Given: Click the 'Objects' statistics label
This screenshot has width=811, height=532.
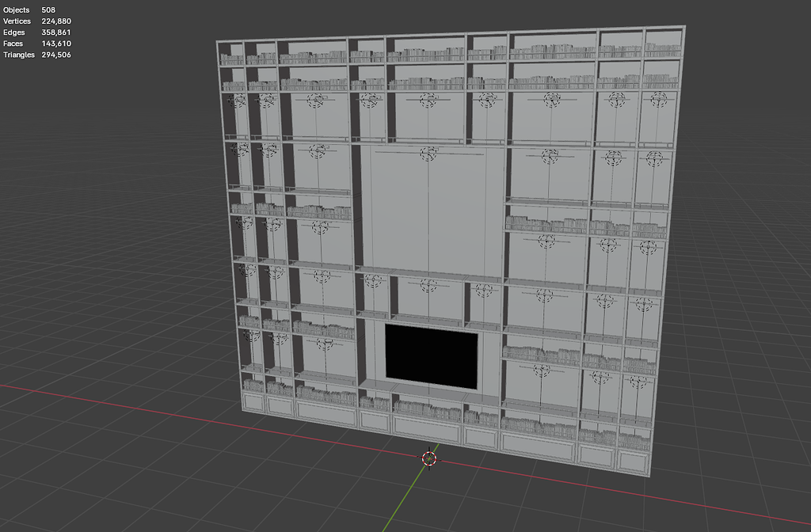Looking at the screenshot, I should coord(16,9).
